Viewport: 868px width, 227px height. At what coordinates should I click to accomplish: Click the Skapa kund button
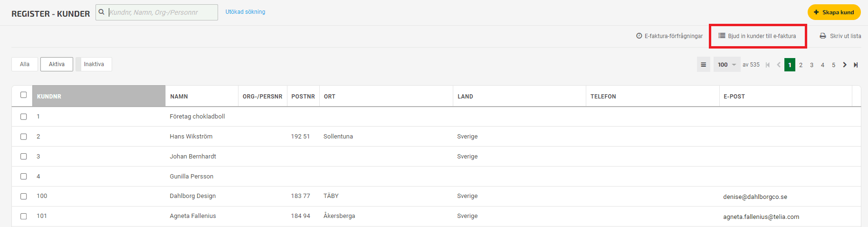point(834,12)
